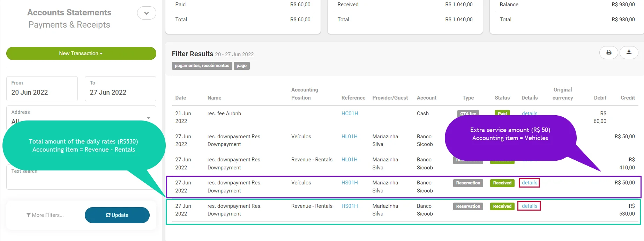Sort by the Date column header

pyautogui.click(x=181, y=98)
